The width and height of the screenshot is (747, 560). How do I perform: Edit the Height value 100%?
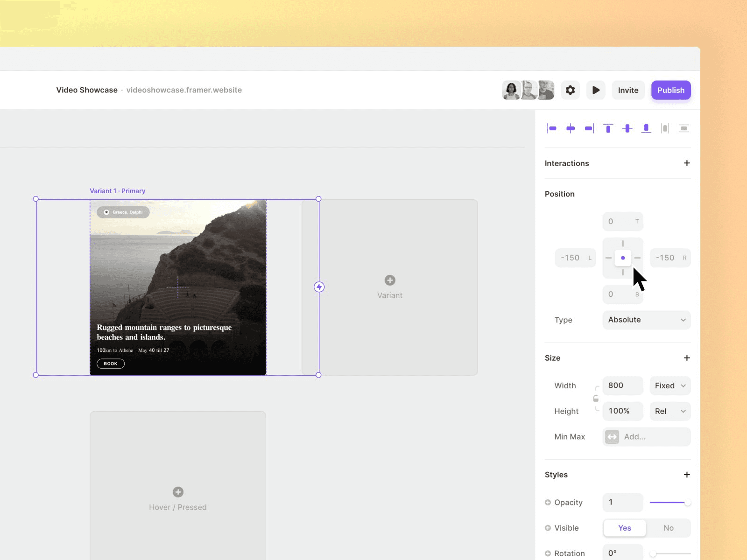623,411
